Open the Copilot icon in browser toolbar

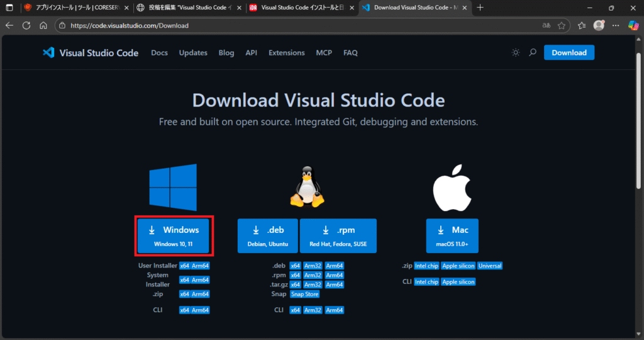point(634,26)
